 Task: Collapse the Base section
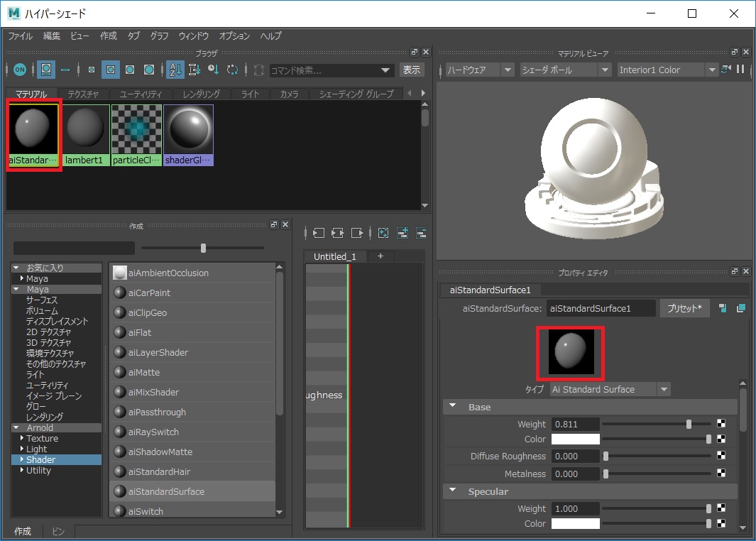(453, 408)
